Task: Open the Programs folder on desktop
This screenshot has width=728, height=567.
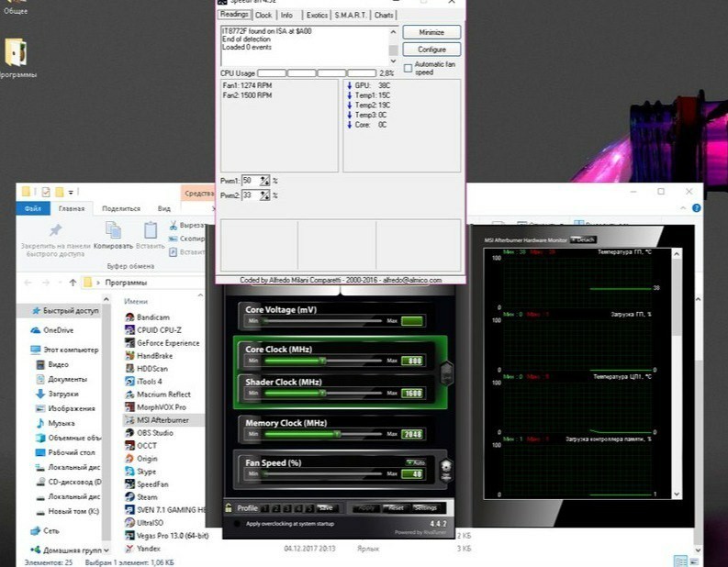Action: (16, 53)
